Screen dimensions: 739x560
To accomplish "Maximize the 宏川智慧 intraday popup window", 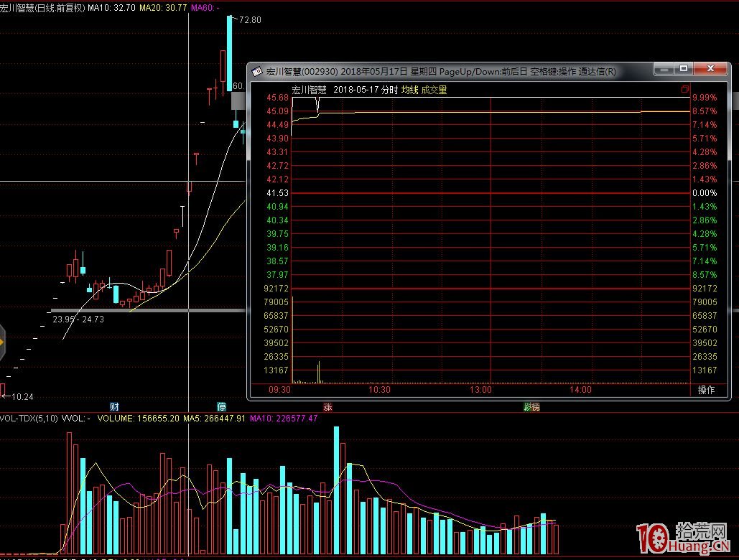I will (x=684, y=69).
